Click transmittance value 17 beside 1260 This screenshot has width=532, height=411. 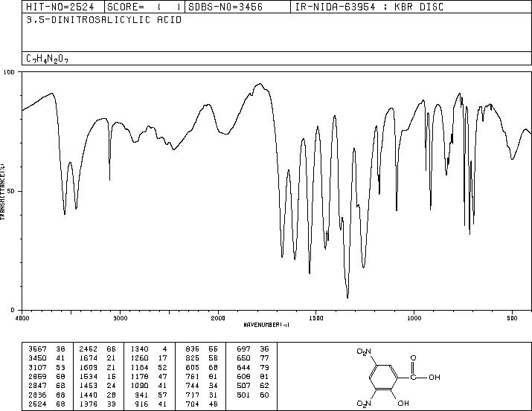click(x=162, y=358)
